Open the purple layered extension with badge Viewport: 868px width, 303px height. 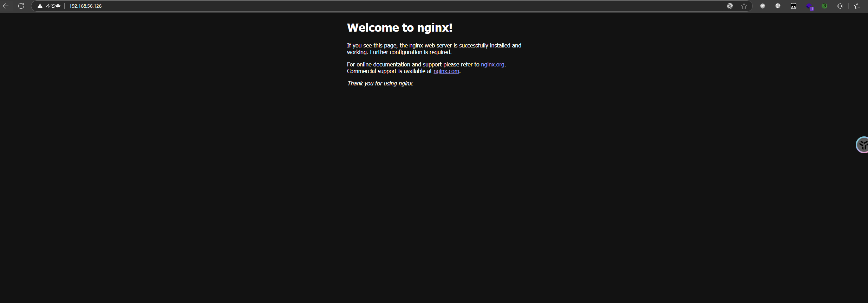809,6
